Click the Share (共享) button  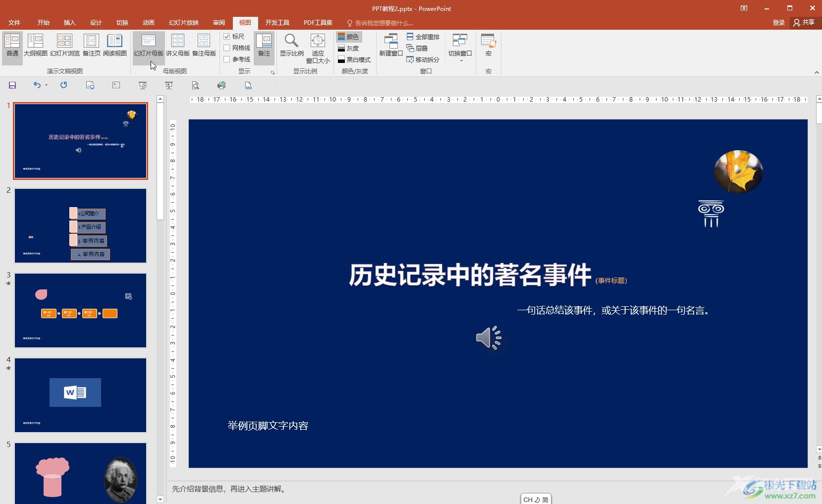click(804, 23)
